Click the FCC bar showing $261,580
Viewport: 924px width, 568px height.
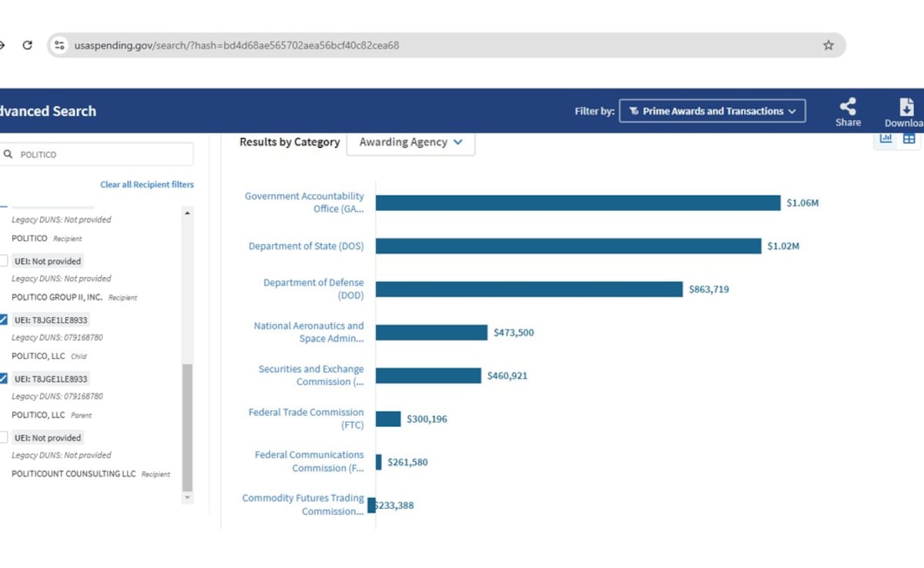[379, 462]
